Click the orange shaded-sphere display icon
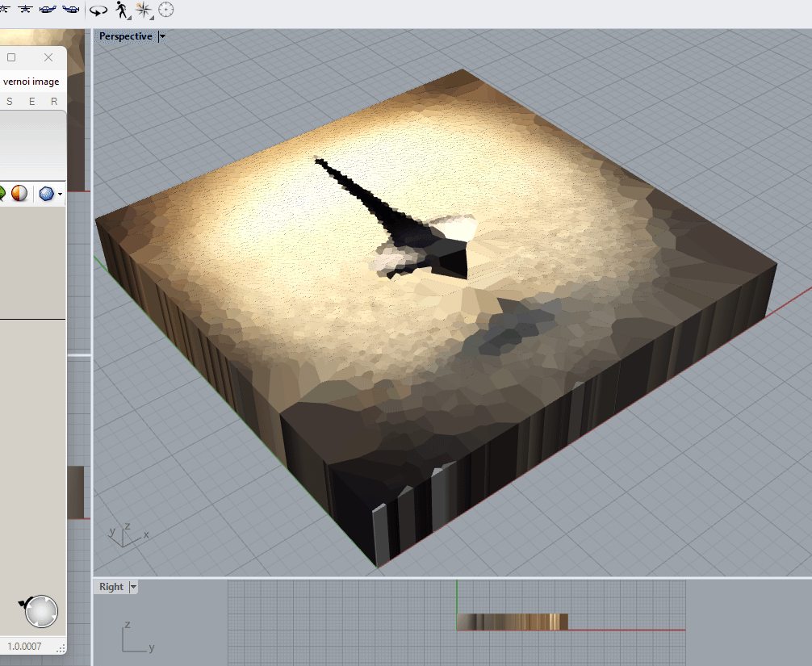The height and width of the screenshot is (666, 812). click(18, 194)
